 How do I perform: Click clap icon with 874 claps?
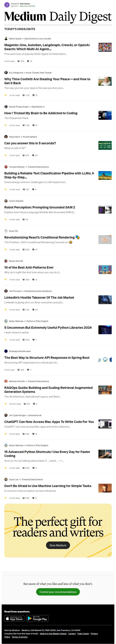pos(24,155)
